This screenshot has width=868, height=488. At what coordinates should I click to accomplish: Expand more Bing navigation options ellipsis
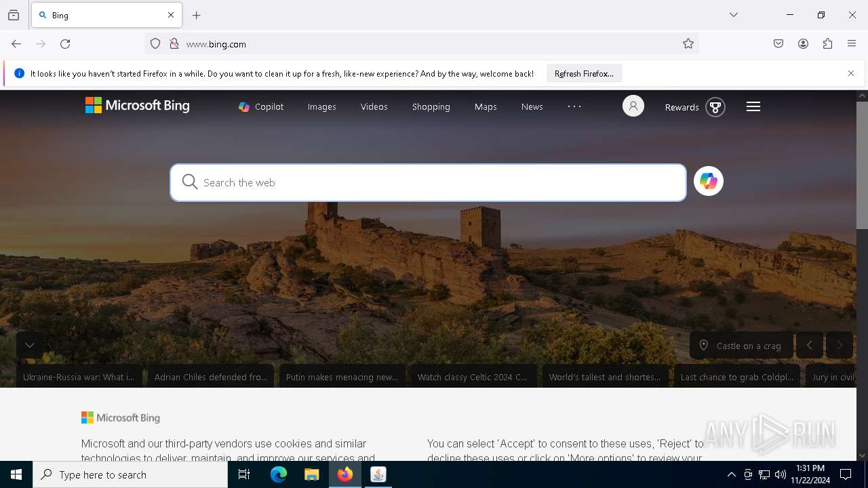(x=574, y=106)
